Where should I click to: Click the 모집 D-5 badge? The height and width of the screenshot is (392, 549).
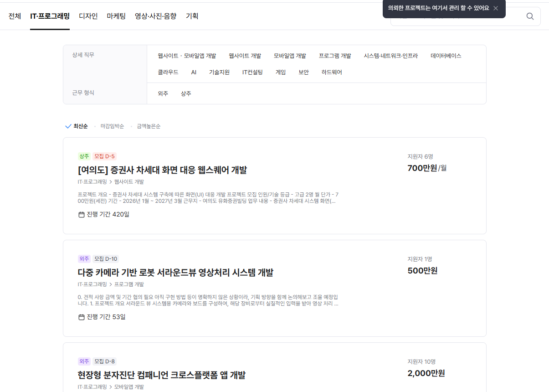point(104,156)
